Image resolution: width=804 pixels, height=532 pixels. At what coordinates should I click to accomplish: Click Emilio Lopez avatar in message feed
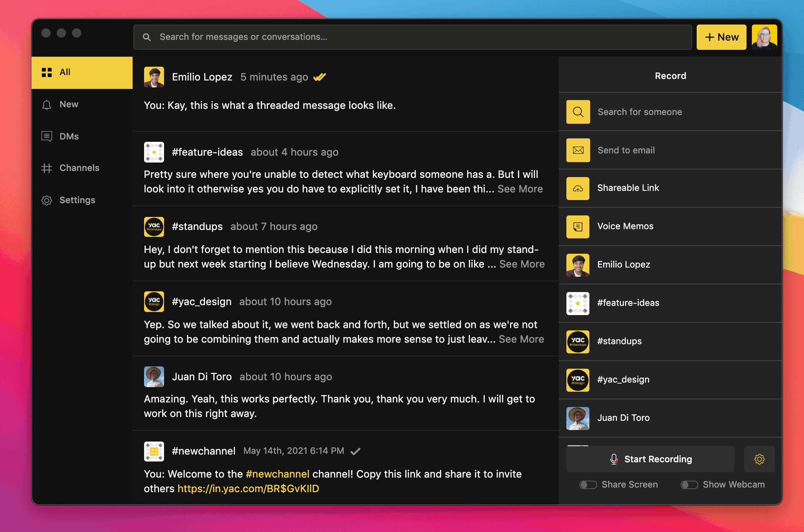pos(154,77)
